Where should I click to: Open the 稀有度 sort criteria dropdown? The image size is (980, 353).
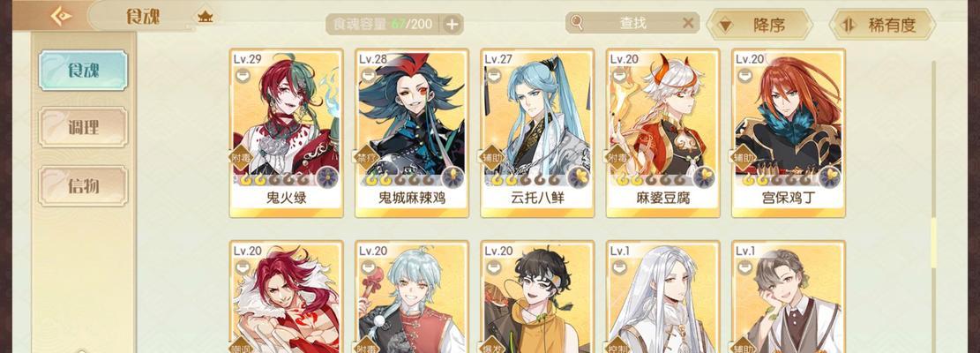882,25
